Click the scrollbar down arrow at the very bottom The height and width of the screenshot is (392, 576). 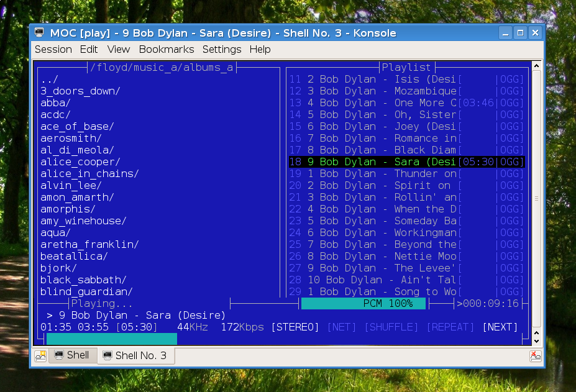(x=536, y=341)
